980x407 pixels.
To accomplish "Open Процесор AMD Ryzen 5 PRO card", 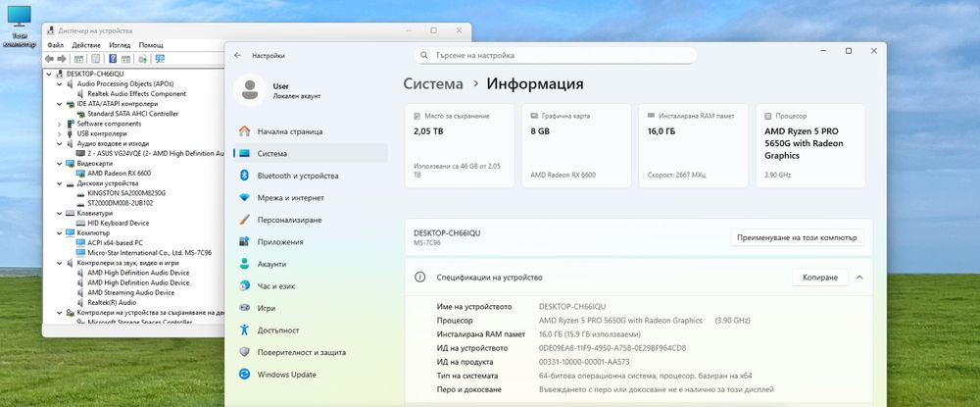I will tap(810, 146).
